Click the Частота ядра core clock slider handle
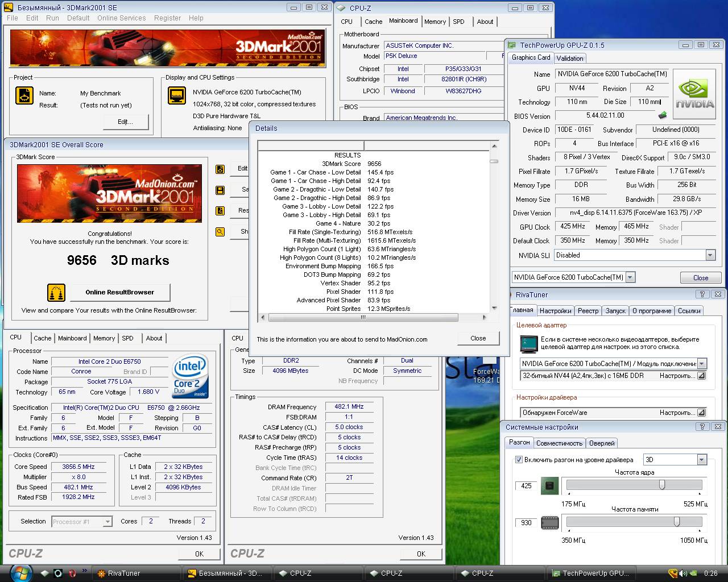 (x=662, y=485)
